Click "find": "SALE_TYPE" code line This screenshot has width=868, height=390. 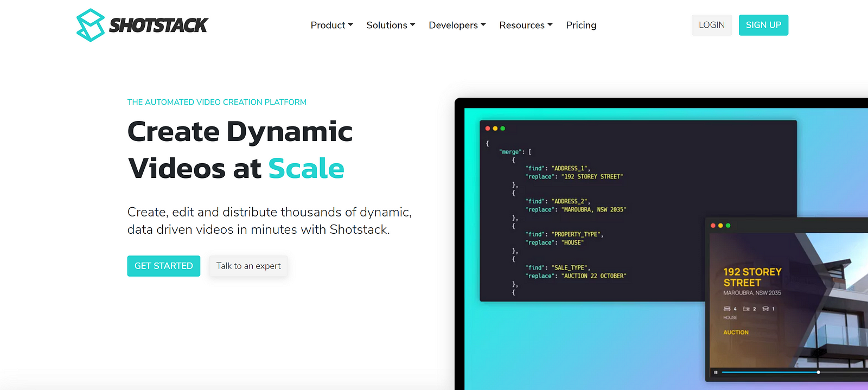click(x=558, y=267)
